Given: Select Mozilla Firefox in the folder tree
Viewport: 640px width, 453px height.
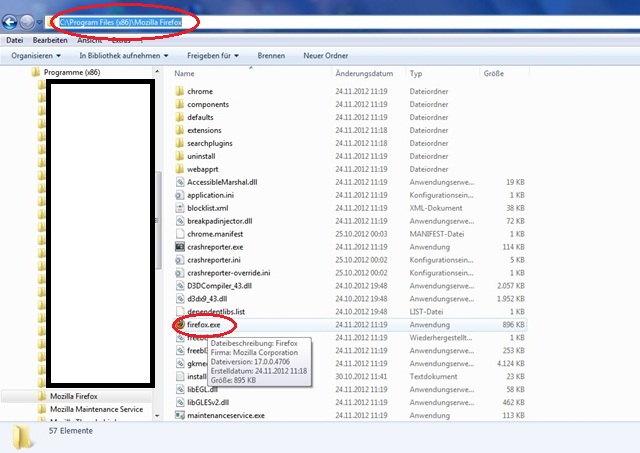Looking at the screenshot, I should pyautogui.click(x=74, y=396).
